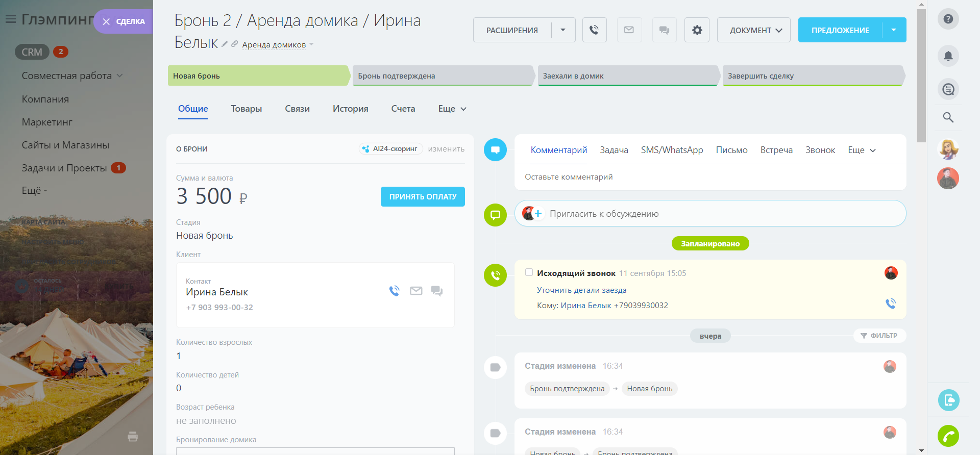Select the Задача activity tab

point(614,150)
